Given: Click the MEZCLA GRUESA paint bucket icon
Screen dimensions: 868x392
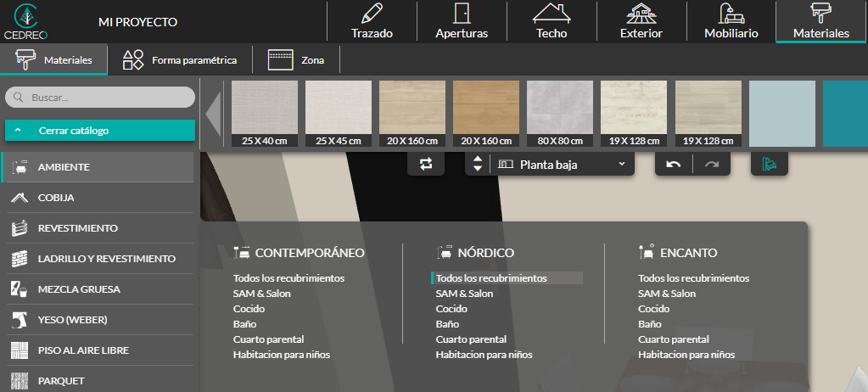Looking at the screenshot, I should [20, 289].
